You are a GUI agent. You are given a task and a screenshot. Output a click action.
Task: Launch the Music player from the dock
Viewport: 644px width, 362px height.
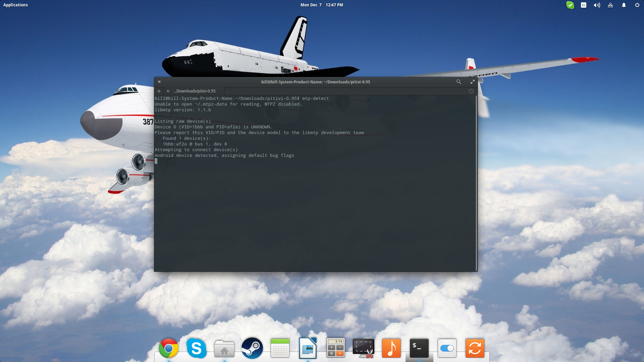(x=391, y=348)
